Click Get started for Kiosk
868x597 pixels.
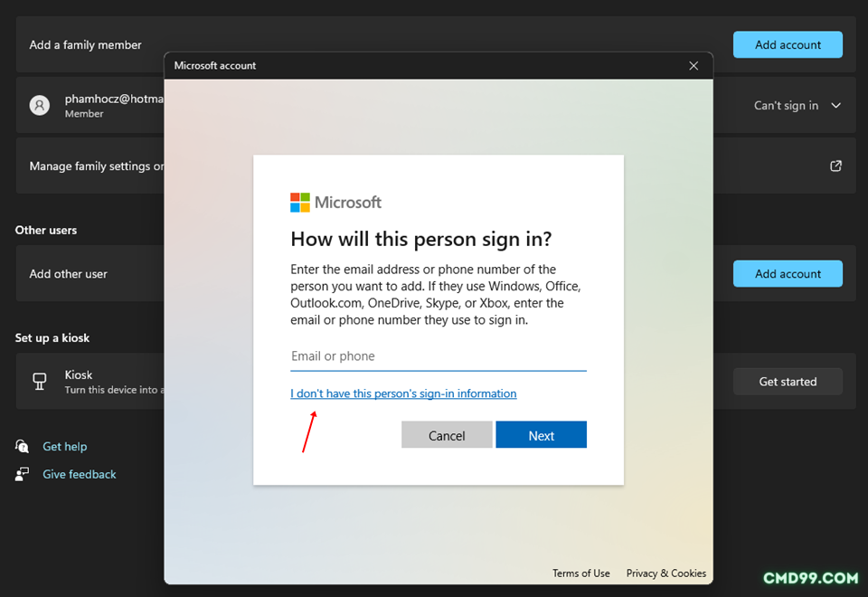tap(788, 382)
